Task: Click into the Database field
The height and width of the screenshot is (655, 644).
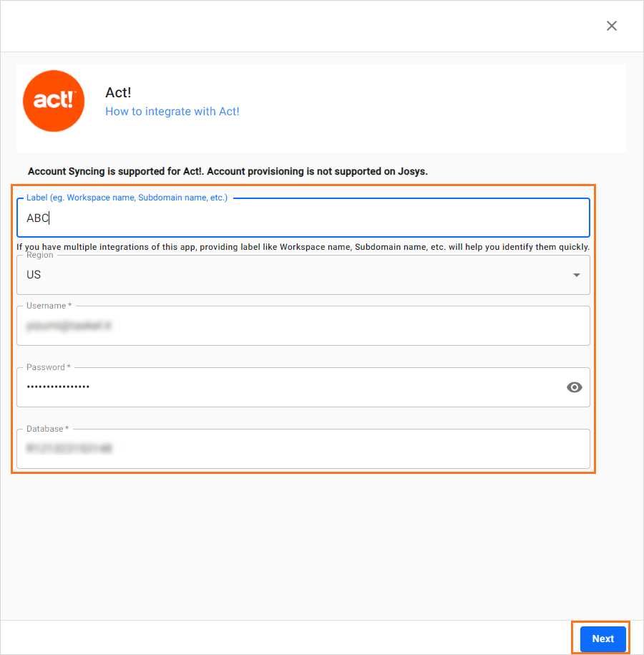Action: coord(303,449)
